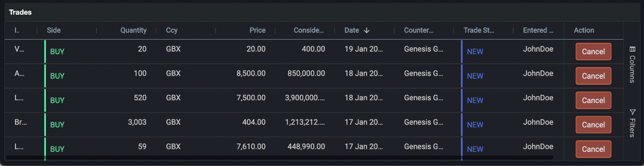Sort by the Ccy column header
Image resolution: width=644 pixels, height=166 pixels.
(172, 30)
